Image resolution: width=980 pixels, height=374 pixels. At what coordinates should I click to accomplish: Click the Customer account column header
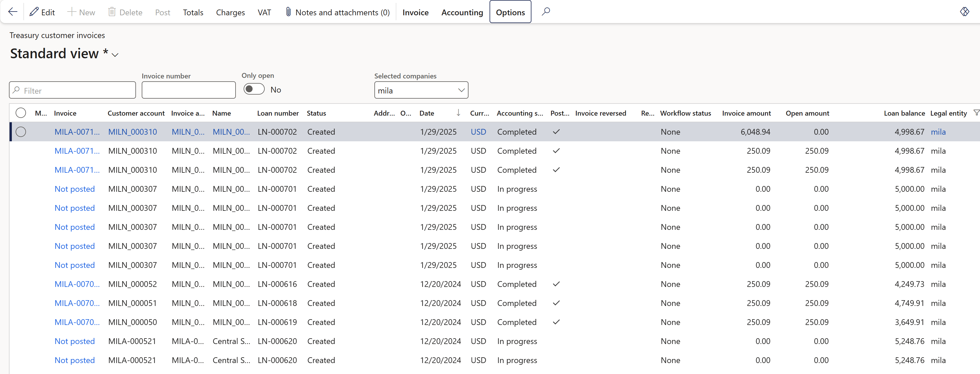coord(136,113)
